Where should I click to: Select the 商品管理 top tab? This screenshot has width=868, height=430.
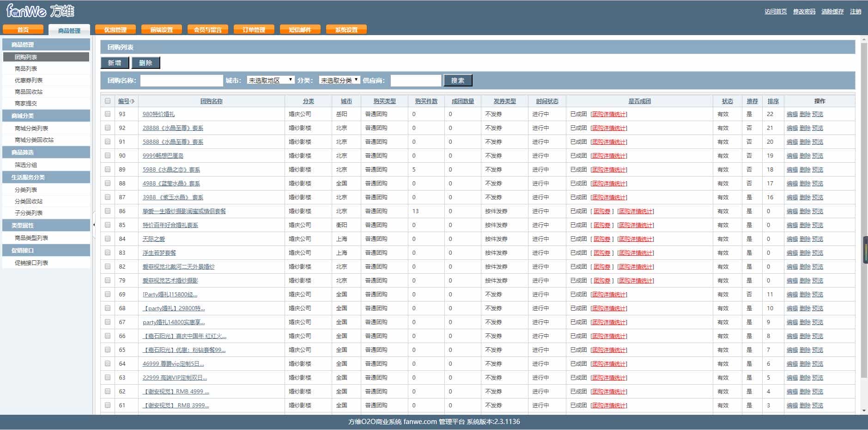(x=69, y=30)
